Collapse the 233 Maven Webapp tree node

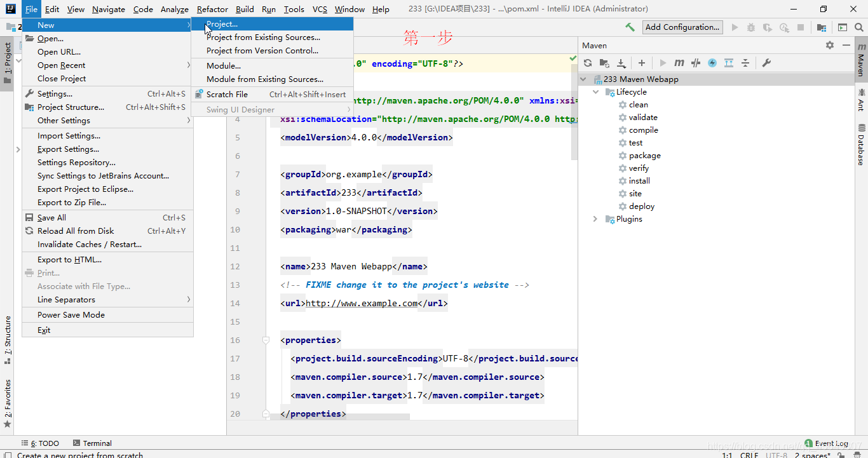[x=583, y=79]
